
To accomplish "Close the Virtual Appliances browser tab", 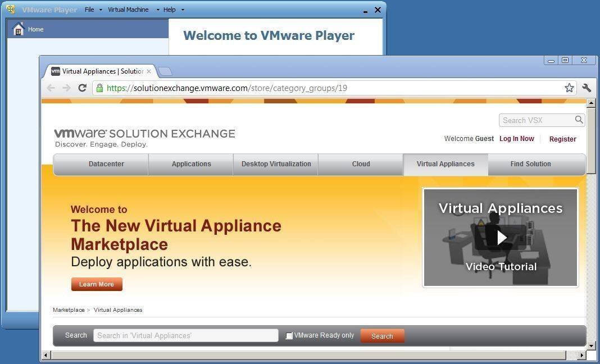I will tap(149, 71).
